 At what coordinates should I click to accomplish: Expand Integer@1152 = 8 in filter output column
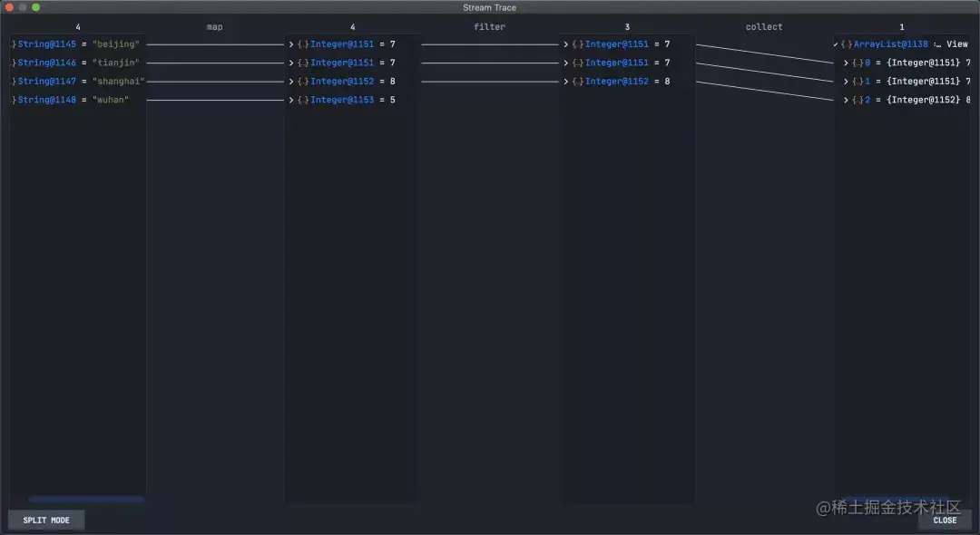pyautogui.click(x=565, y=81)
